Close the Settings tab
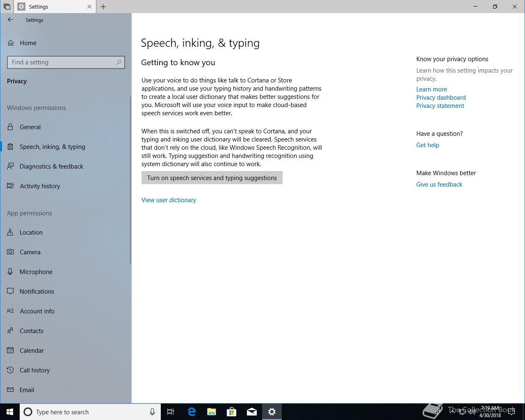Viewport: 525px width, 420px height. tap(89, 7)
